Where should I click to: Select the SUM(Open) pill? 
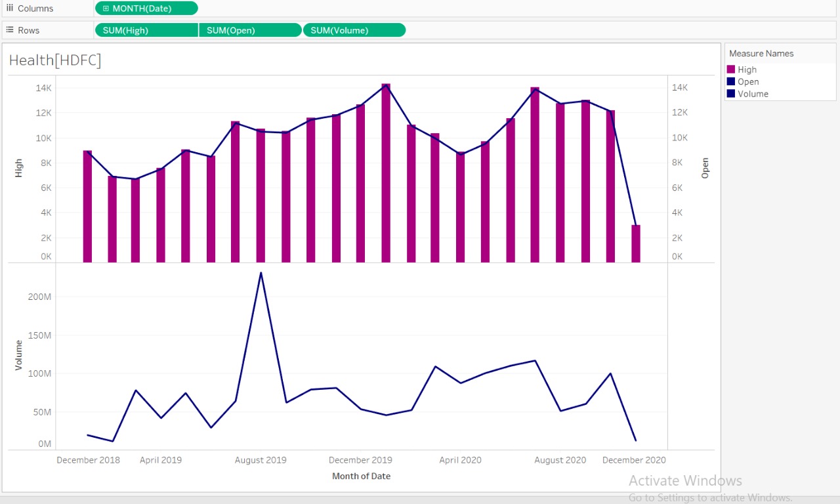[x=250, y=30]
